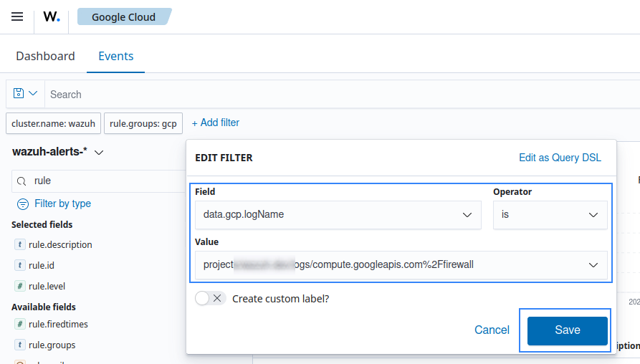Open the hamburger navigation menu
Image resolution: width=640 pixels, height=364 pixels.
point(17,16)
